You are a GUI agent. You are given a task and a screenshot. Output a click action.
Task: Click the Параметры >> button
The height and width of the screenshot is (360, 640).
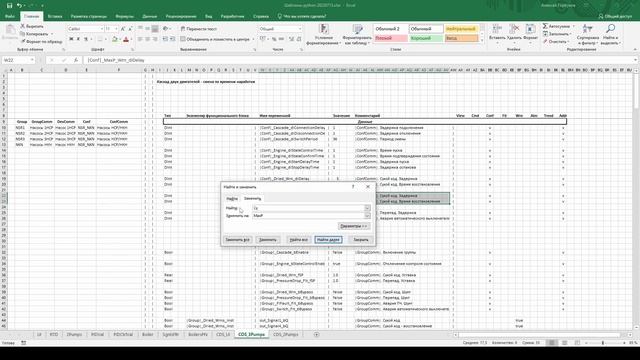click(354, 226)
